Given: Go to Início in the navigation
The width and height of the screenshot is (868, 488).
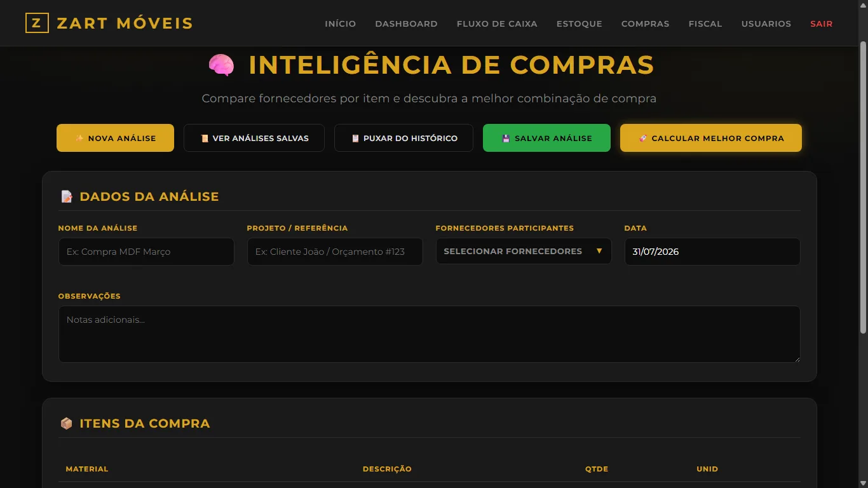Looking at the screenshot, I should (x=341, y=24).
